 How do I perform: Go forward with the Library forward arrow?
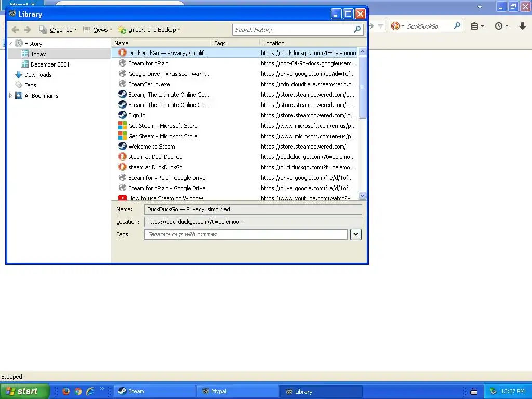pos(28,30)
